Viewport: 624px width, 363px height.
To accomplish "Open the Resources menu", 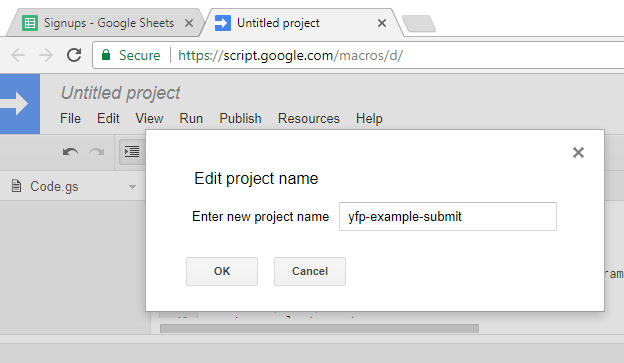I will point(309,118).
